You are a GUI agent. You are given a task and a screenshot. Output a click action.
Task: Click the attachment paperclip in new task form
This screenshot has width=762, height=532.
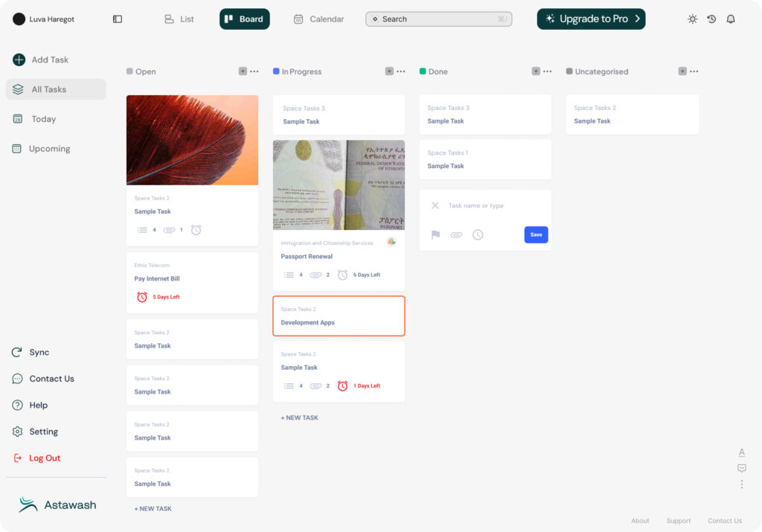tap(456, 235)
